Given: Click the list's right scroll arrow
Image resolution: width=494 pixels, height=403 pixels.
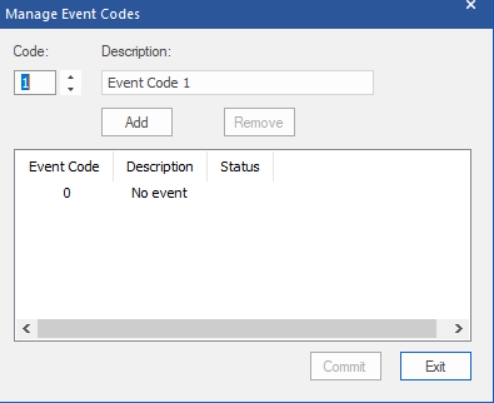Looking at the screenshot, I should click(x=459, y=329).
